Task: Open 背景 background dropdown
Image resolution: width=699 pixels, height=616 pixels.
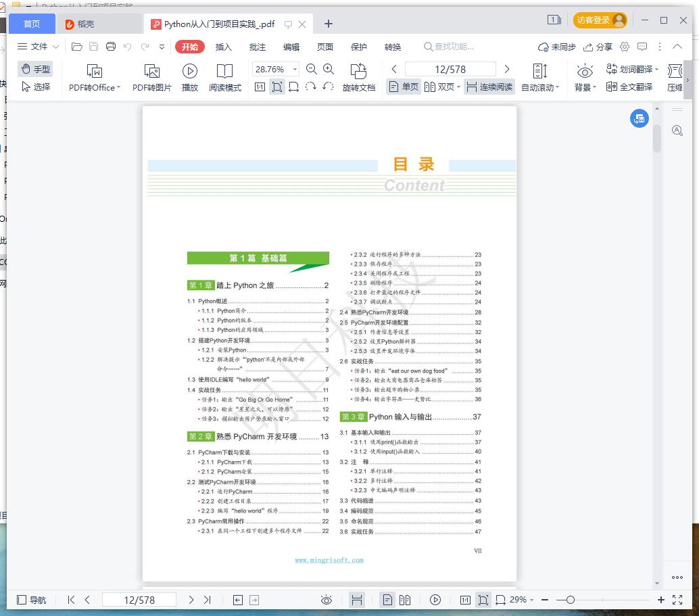Action: (585, 78)
